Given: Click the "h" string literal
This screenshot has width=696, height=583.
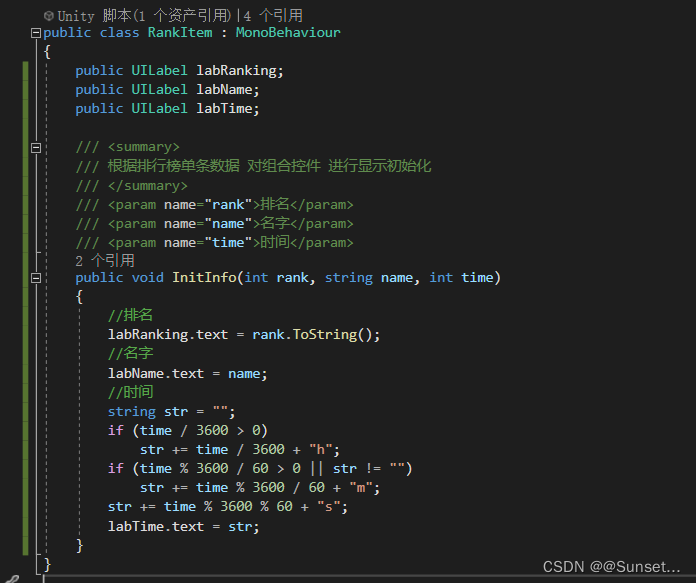Looking at the screenshot, I should click(x=320, y=449).
